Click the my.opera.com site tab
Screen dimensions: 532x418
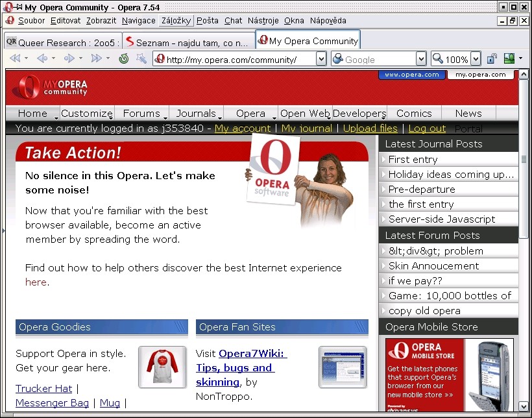pos(481,75)
